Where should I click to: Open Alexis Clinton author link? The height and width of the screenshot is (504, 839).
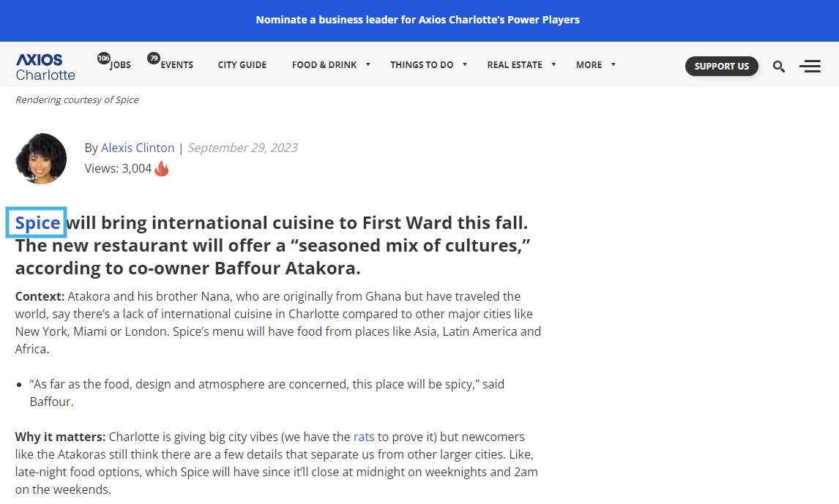point(138,148)
